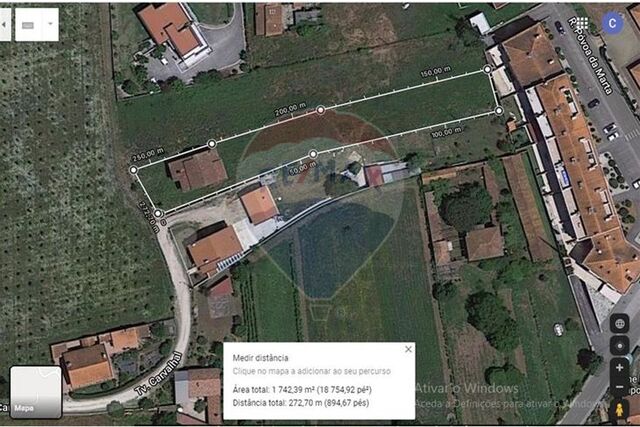The width and height of the screenshot is (640, 427).
Task: Show your location with the target icon
Action: pyautogui.click(x=620, y=346)
